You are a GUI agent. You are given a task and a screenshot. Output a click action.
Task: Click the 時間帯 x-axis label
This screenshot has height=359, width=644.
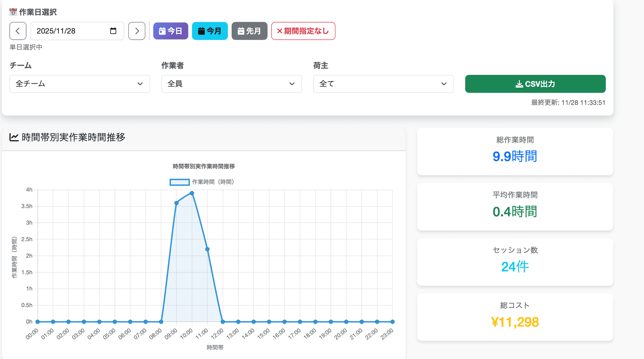(215, 348)
